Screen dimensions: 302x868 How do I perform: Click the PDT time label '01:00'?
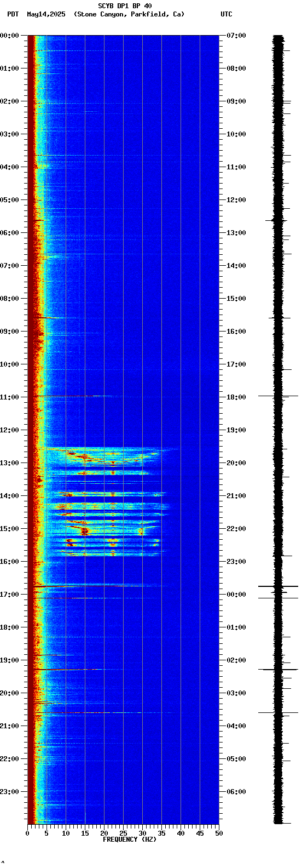coord(9,68)
